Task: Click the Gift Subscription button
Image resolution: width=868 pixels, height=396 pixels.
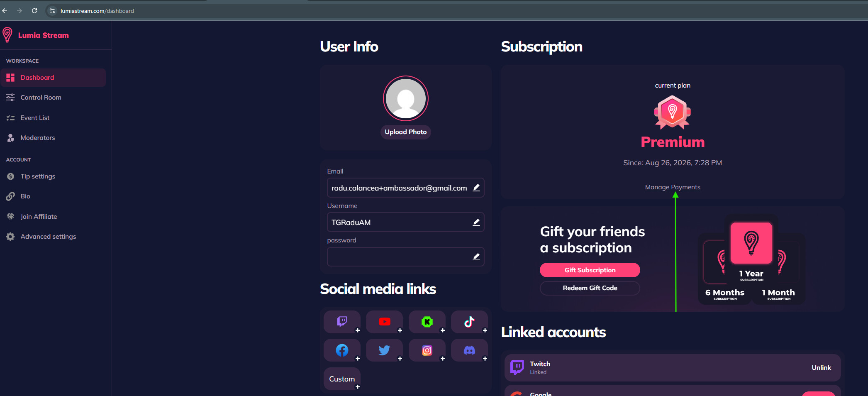Action: click(x=590, y=270)
